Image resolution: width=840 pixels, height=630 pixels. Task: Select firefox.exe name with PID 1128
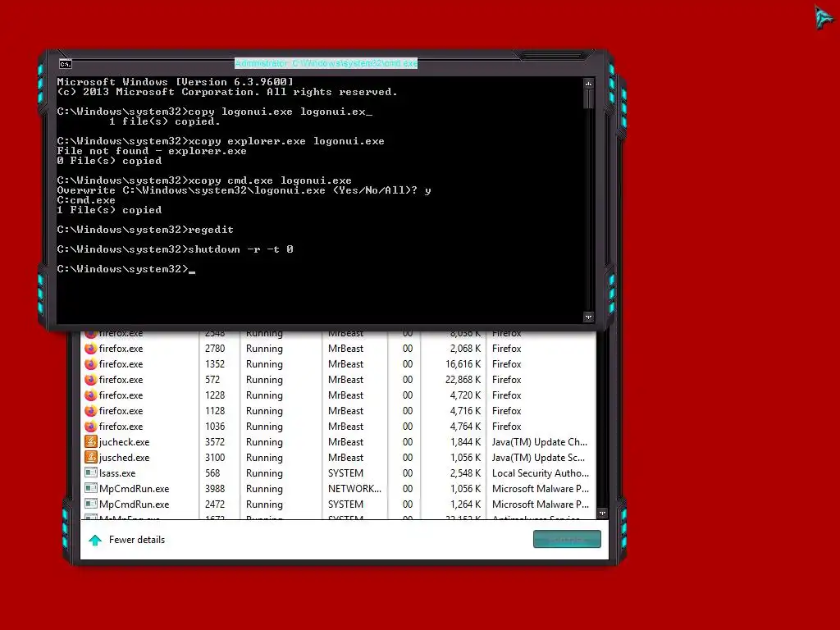121,411
